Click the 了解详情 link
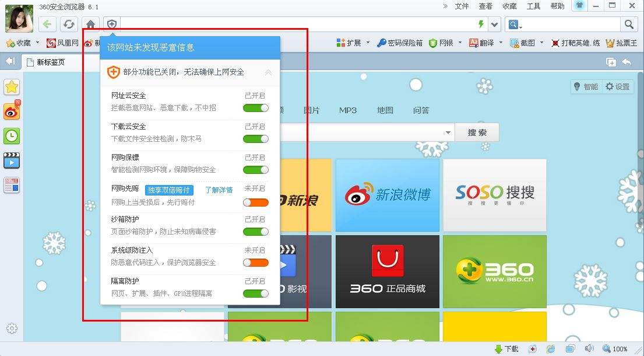Image resolution: width=644 pixels, height=356 pixels. coord(219,190)
